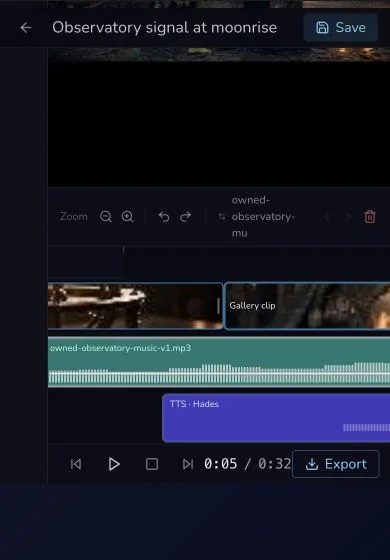Zoom out the timeline
The image size is (390, 560).
[x=106, y=216]
